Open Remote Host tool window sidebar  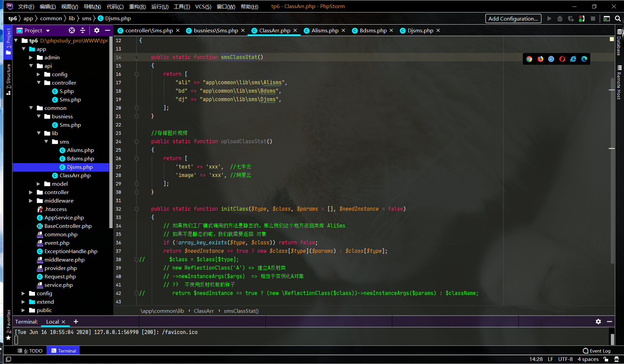click(619, 82)
